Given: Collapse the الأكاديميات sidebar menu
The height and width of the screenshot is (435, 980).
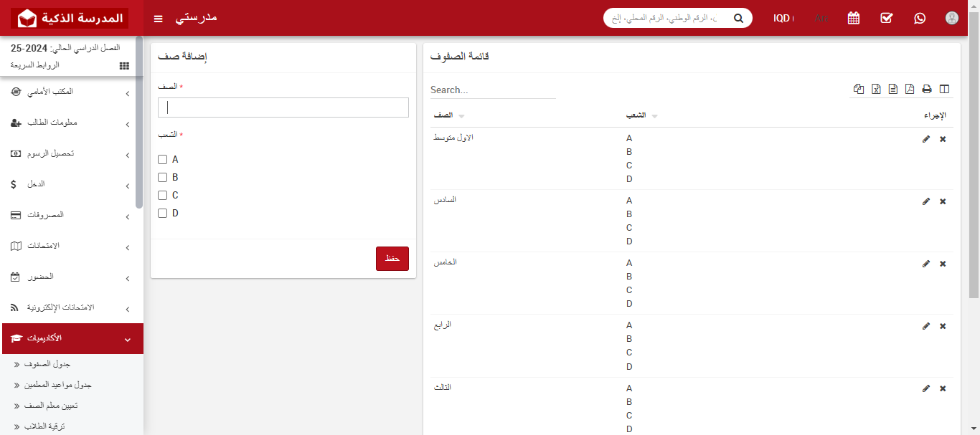Looking at the screenshot, I should tap(72, 338).
